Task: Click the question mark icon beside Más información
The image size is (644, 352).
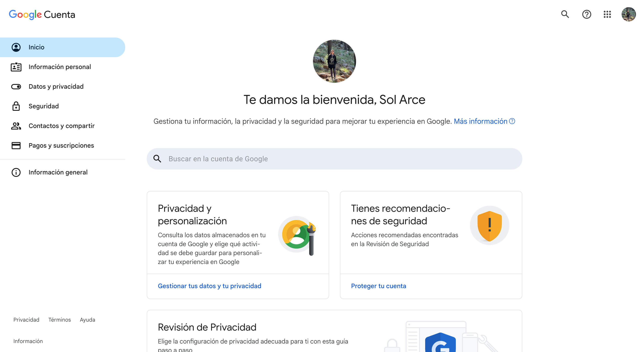Action: click(512, 121)
